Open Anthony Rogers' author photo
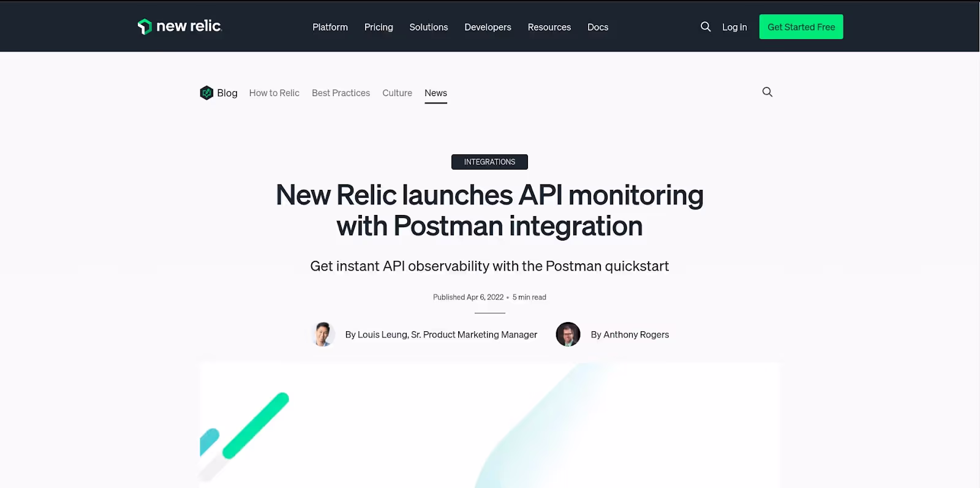The image size is (980, 488). pyautogui.click(x=568, y=334)
